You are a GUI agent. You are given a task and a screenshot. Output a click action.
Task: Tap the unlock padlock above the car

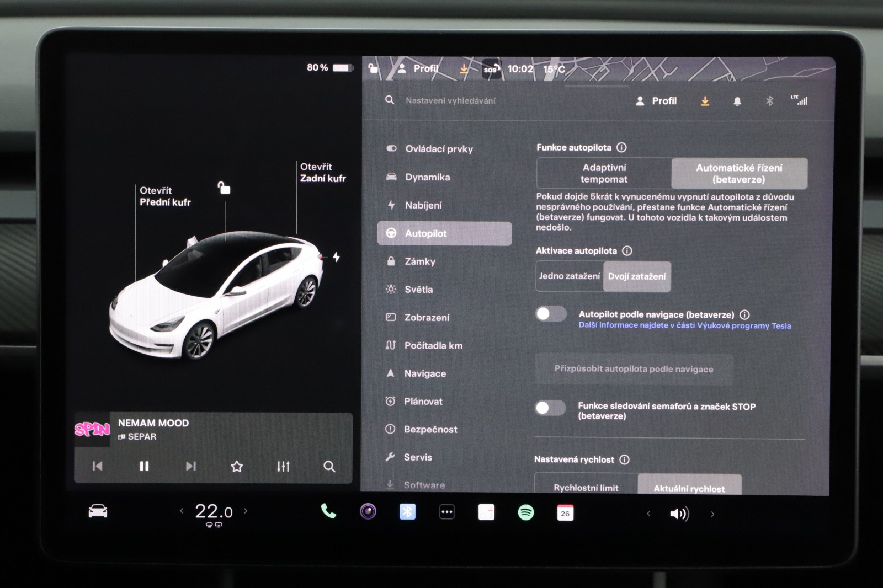(x=224, y=188)
